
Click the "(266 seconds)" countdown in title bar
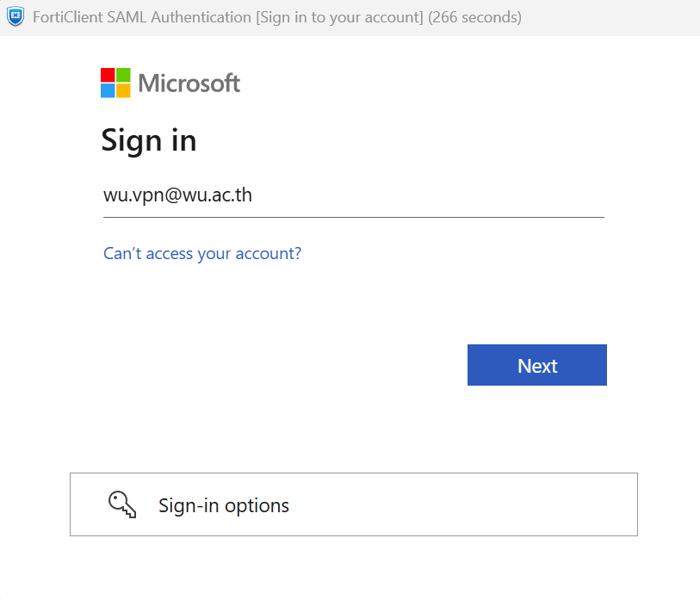474,17
